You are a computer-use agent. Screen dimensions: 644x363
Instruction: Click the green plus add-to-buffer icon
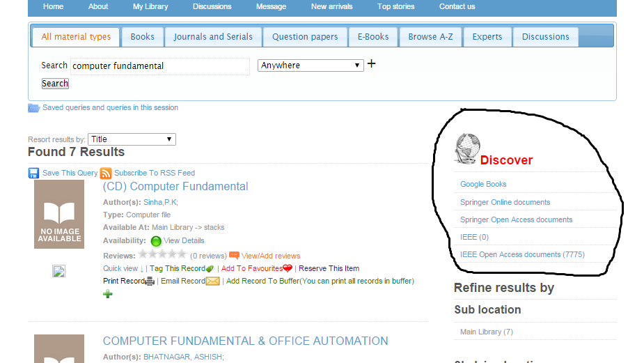[x=108, y=294]
